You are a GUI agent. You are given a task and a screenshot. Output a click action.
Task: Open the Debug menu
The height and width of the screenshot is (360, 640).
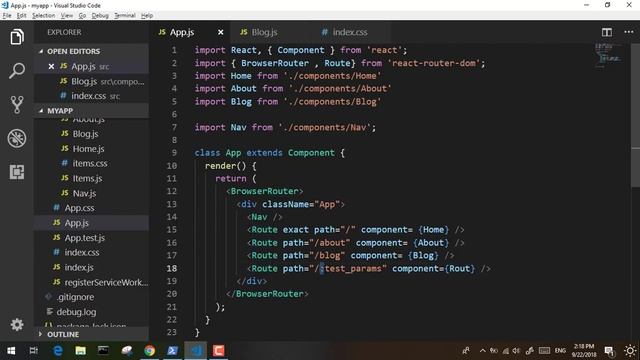(100, 16)
